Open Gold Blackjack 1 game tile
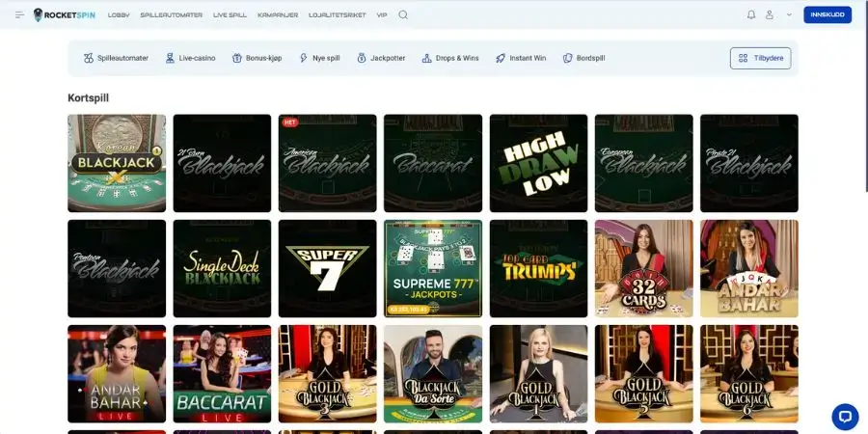The width and height of the screenshot is (868, 434). click(538, 373)
